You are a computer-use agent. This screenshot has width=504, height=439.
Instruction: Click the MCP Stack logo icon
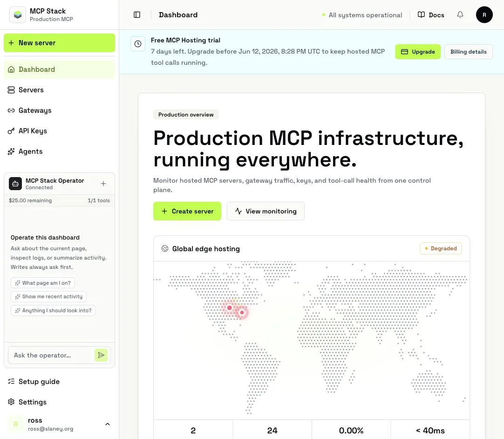coord(18,15)
